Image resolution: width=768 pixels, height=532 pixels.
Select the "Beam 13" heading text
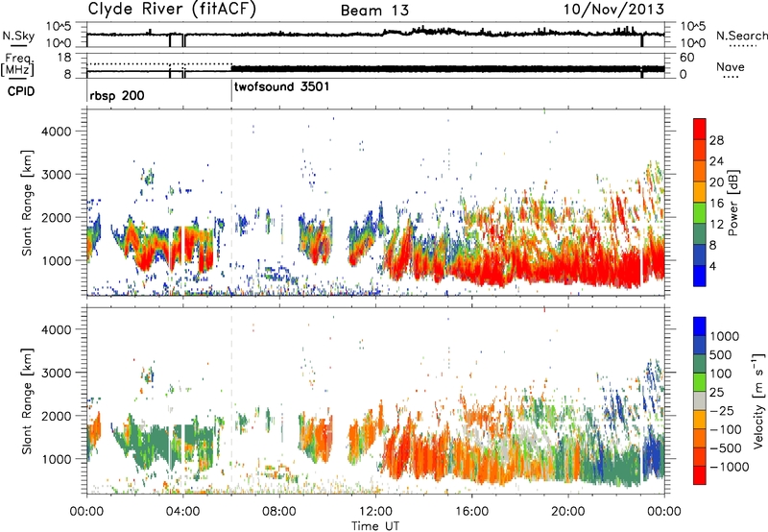click(x=374, y=11)
